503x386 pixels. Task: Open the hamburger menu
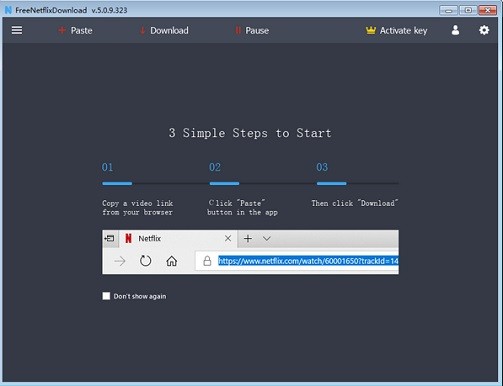point(17,30)
